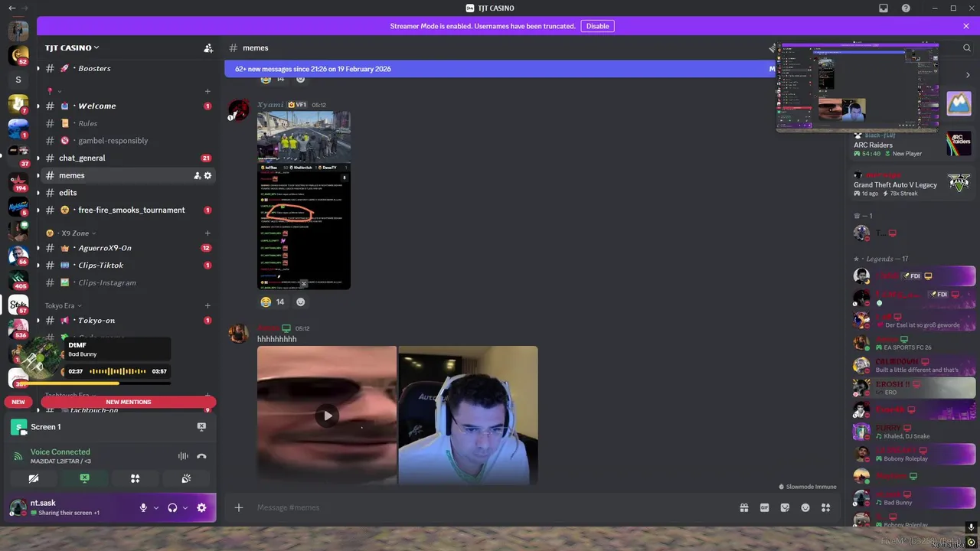Open the inbox icon in title bar
Image resolution: width=980 pixels, height=551 pixels.
[884, 8]
